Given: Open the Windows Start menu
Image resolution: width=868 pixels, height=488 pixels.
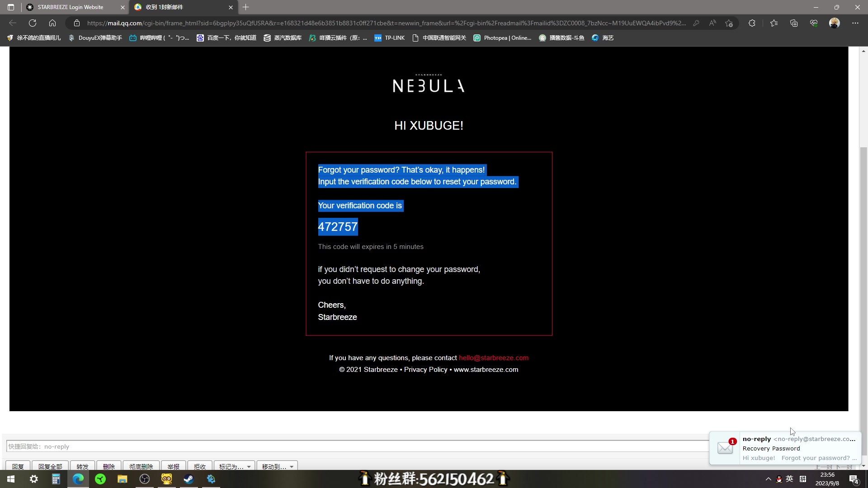Looking at the screenshot, I should pyautogui.click(x=11, y=479).
